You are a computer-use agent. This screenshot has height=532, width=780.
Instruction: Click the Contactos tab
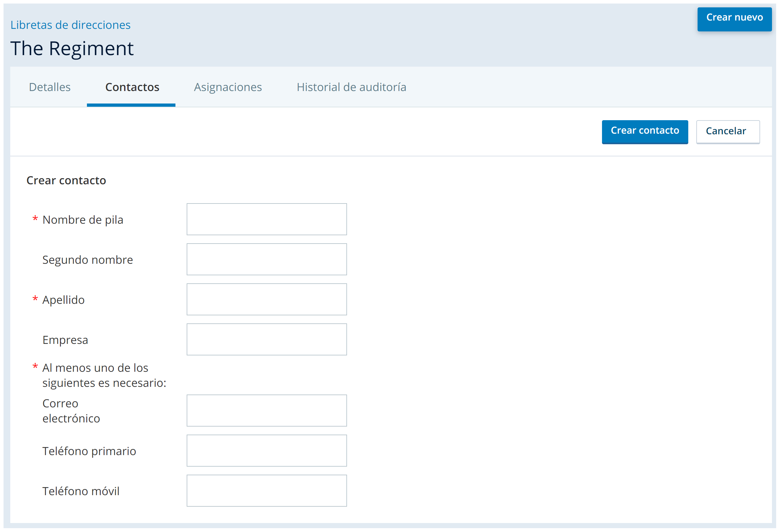click(132, 87)
